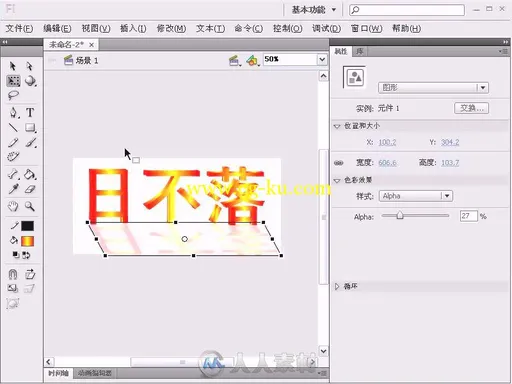Open the properties panel options menu
Screen dimensions: 512x384
tap(503, 51)
